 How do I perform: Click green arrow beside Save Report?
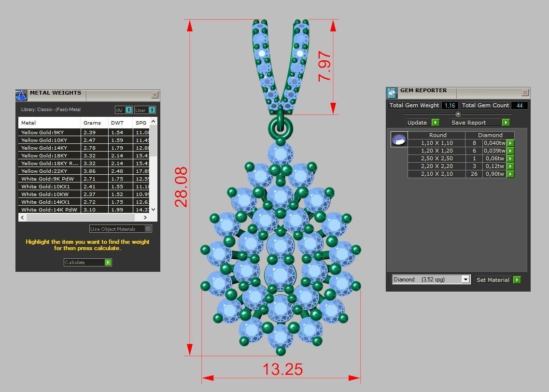pos(506,123)
